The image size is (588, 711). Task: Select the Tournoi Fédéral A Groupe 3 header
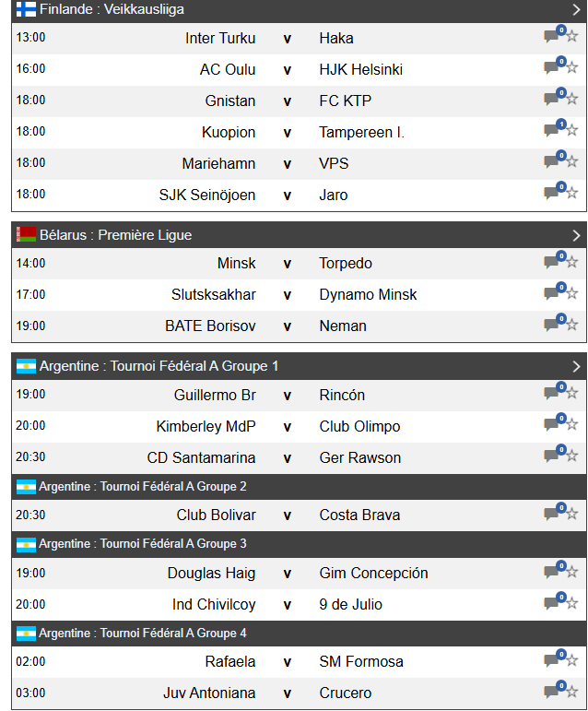click(x=143, y=543)
